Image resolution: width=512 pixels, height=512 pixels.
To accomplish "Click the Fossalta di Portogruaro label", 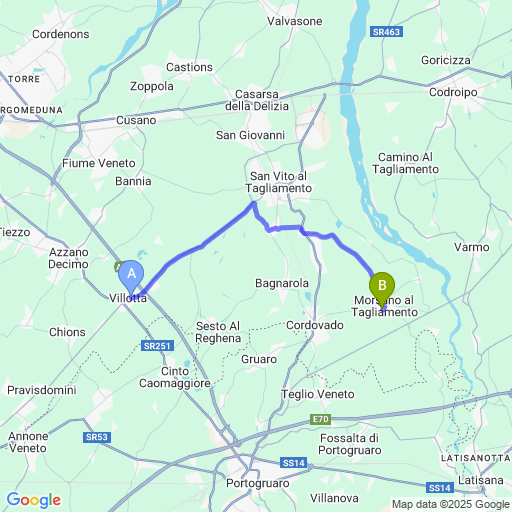I will coord(350,444).
